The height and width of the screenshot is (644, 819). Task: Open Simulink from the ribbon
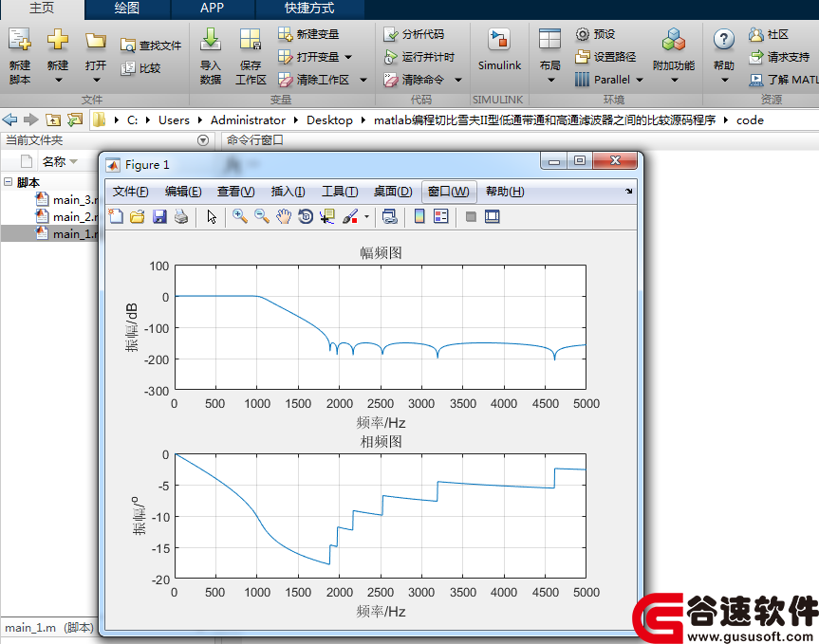pos(499,49)
